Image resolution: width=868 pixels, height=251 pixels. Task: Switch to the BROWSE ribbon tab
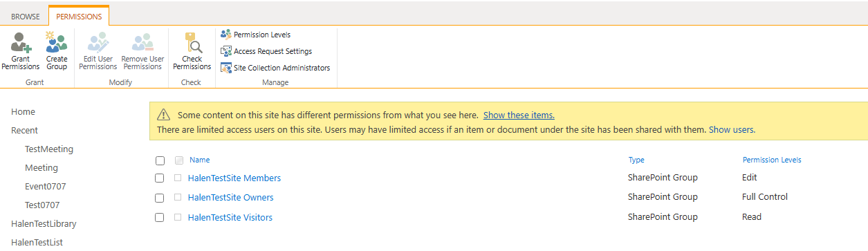coord(25,17)
